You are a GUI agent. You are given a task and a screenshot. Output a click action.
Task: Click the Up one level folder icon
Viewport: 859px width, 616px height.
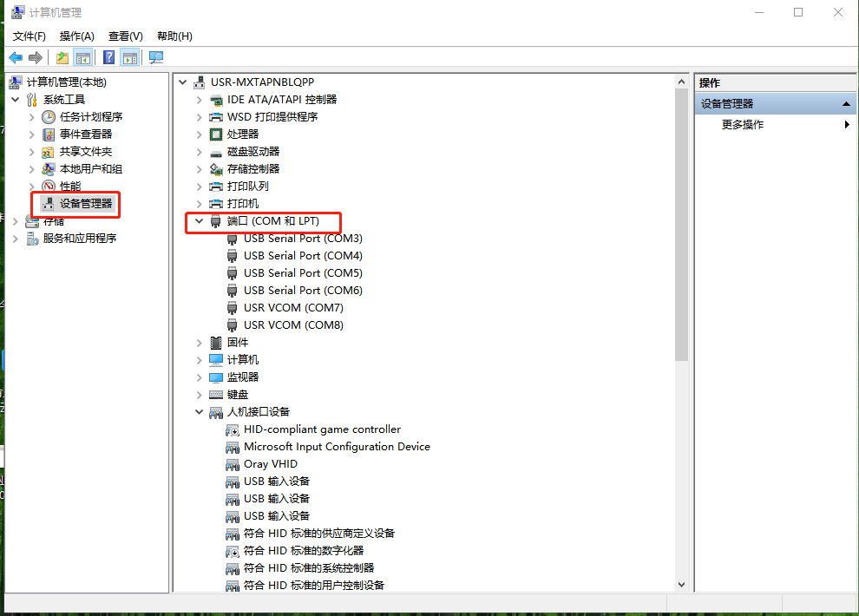pyautogui.click(x=62, y=58)
